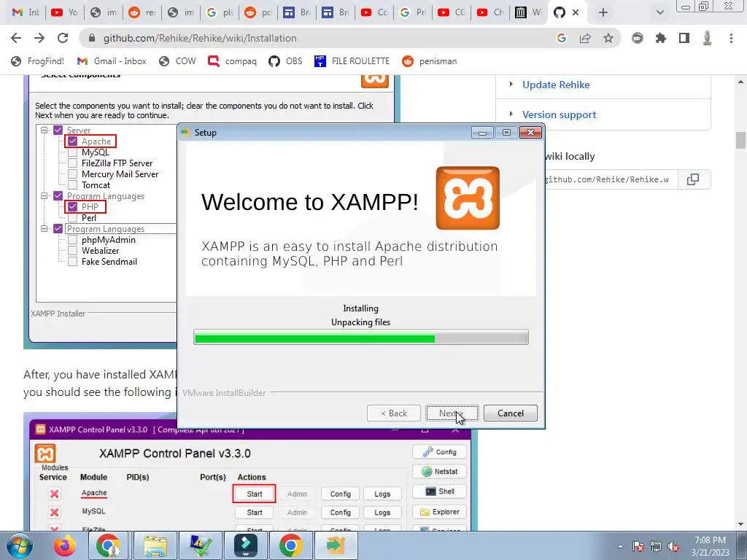Click the Netstat button in control panel image
Screen dimensions: 747x560
[x=439, y=472]
